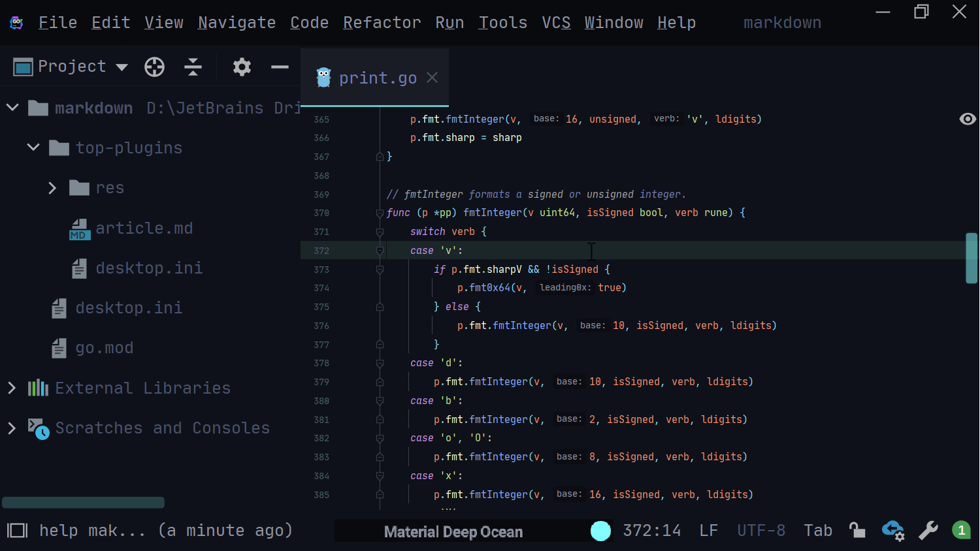Click the locate/select opened file crosshair icon
The height and width of the screenshot is (551, 980).
tap(154, 67)
